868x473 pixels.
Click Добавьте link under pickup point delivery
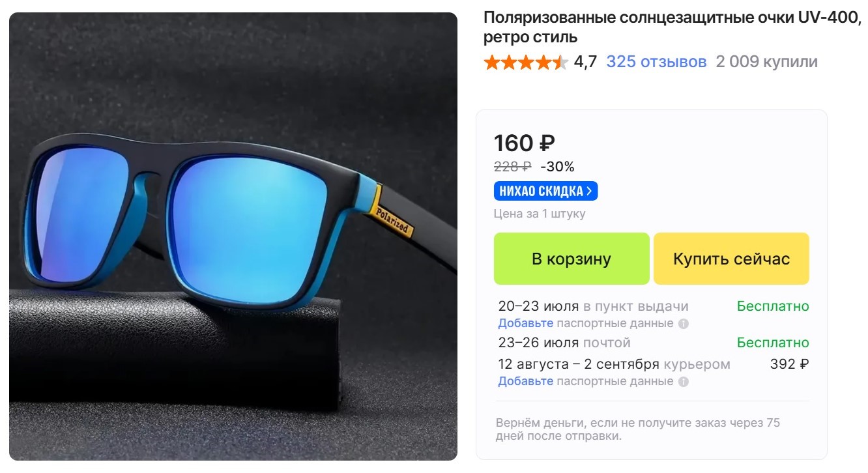[x=525, y=323]
